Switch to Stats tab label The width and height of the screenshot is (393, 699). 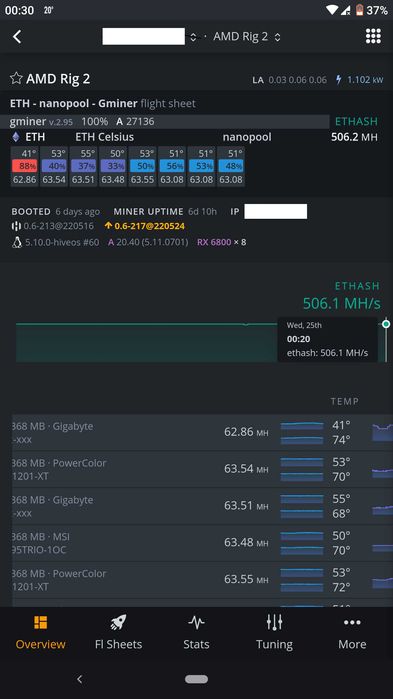point(196,644)
